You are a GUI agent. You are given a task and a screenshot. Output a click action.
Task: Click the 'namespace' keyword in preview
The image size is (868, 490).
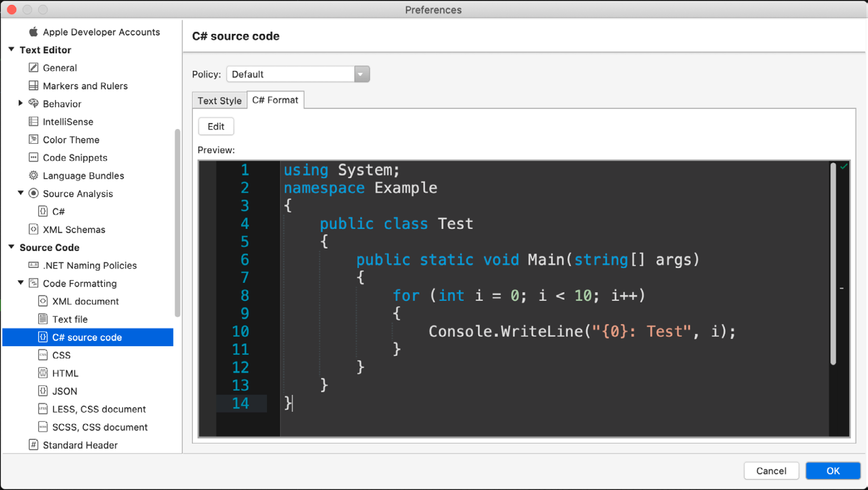coord(324,188)
